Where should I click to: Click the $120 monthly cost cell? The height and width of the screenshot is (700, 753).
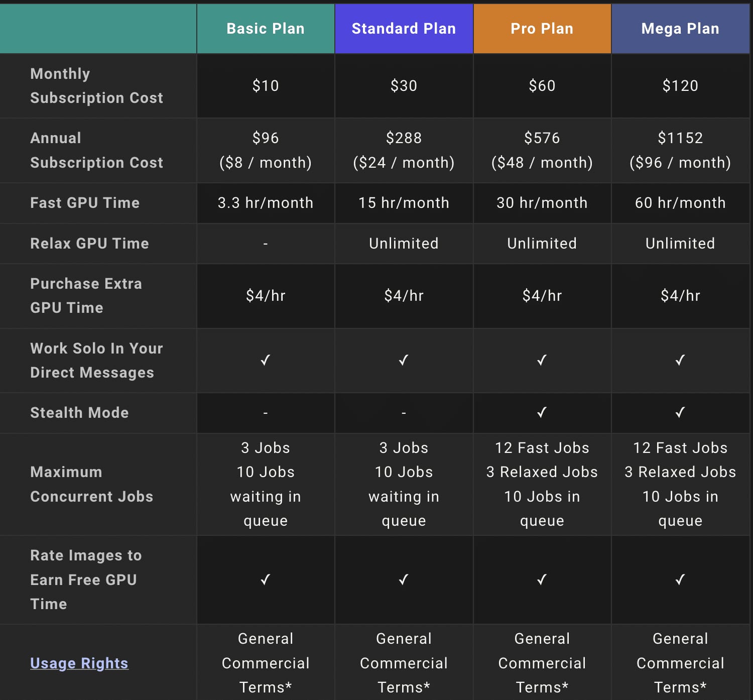pyautogui.click(x=680, y=86)
